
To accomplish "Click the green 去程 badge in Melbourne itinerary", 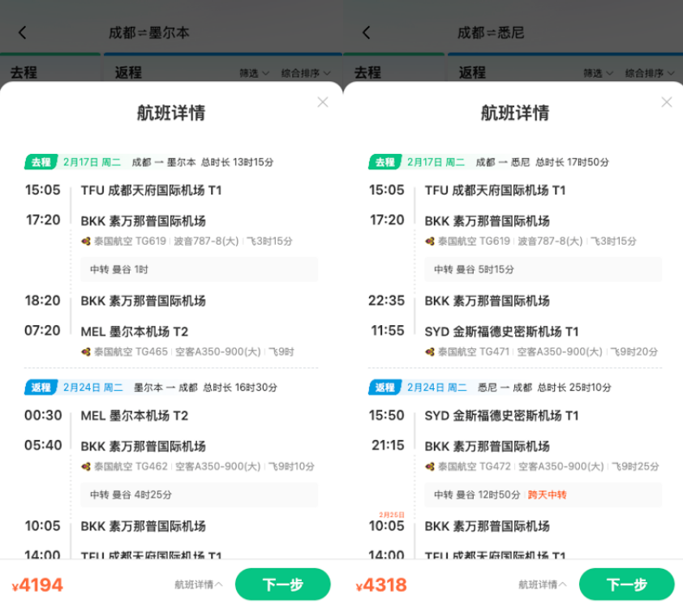I will pos(39,161).
